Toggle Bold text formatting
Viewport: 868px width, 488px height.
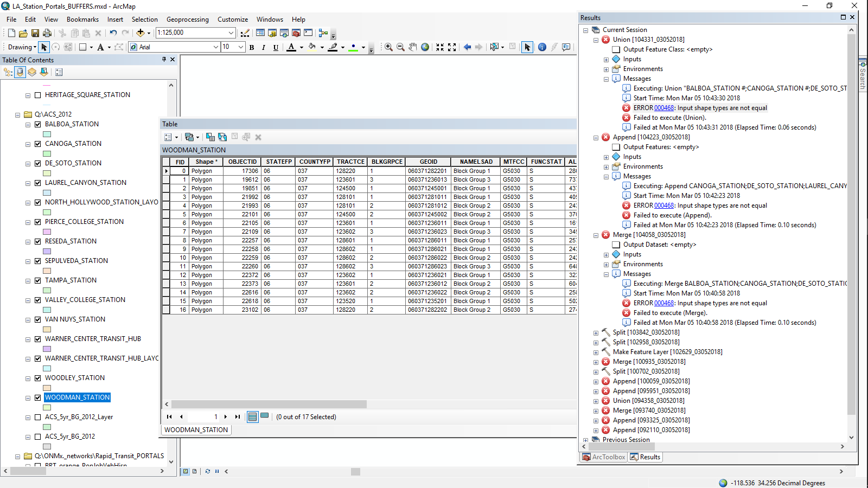(x=252, y=47)
